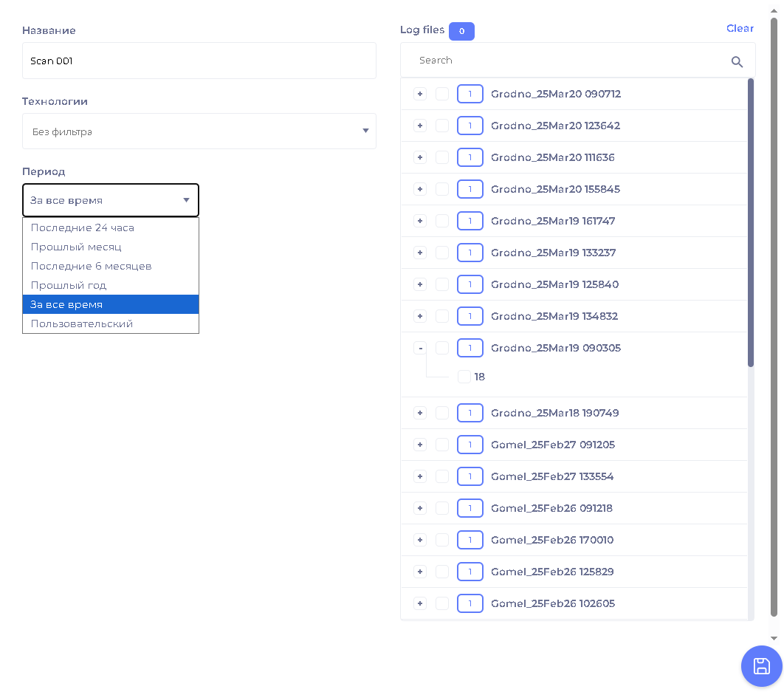Select Прошлый месяц from period list
Image resolution: width=784 pixels, height=692 pixels.
[76, 247]
